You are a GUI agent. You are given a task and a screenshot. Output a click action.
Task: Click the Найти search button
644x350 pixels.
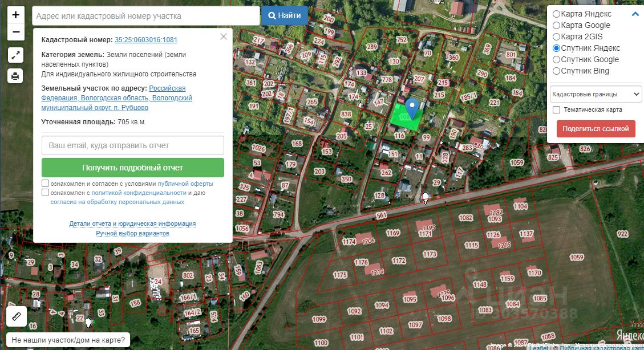285,15
